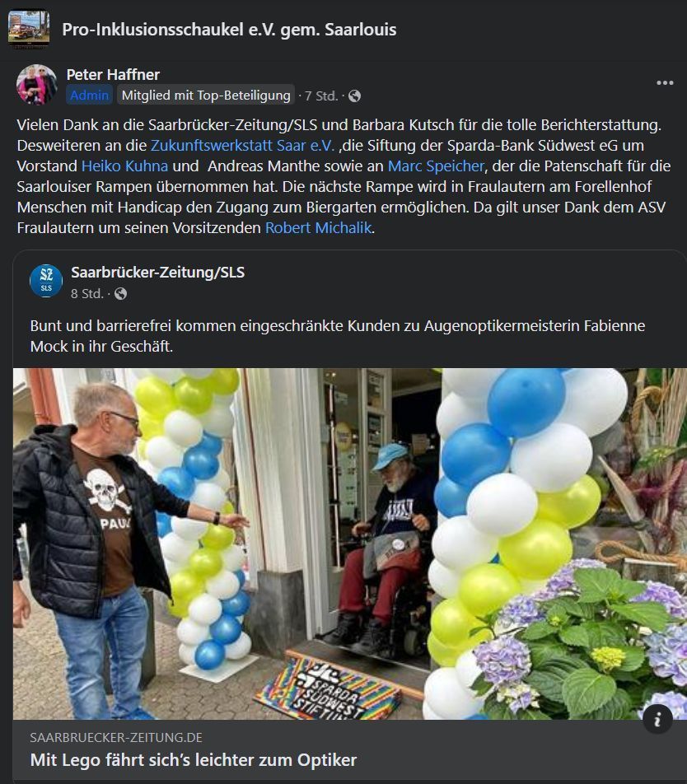Viewport: 687px width, 784px height.
Task: Open Marc Speicher's tagged profile
Action: pos(436,166)
